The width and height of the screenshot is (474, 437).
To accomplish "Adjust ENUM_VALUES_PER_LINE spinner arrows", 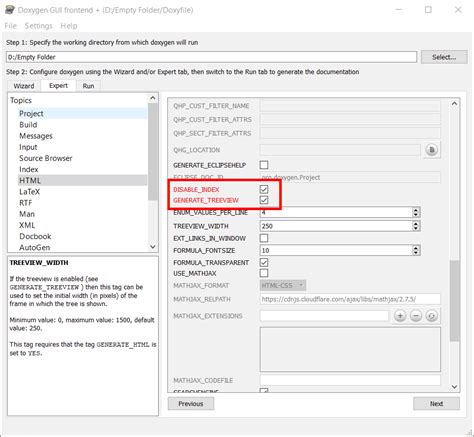I will tap(415, 212).
